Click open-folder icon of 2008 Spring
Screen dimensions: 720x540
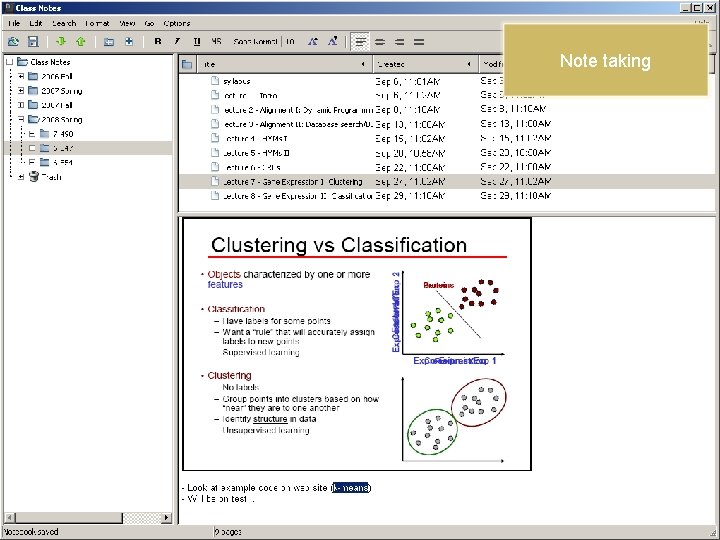(33, 119)
